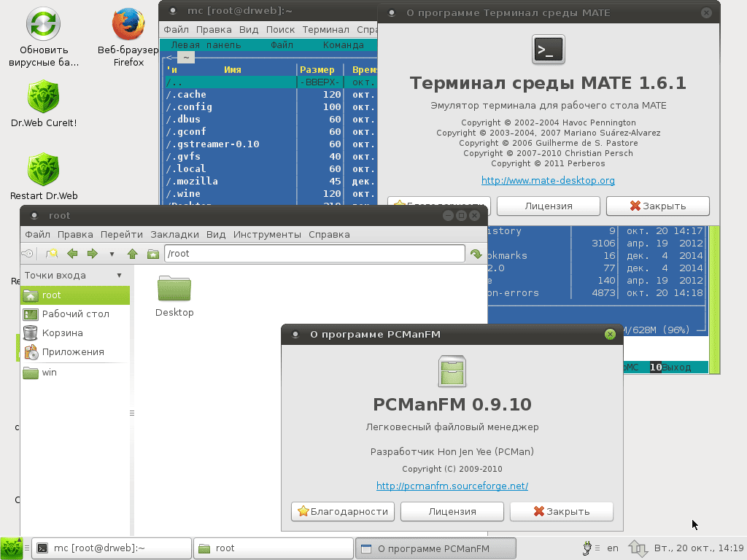Click 'Благодарности' button in PCManFM about dialog

(343, 511)
